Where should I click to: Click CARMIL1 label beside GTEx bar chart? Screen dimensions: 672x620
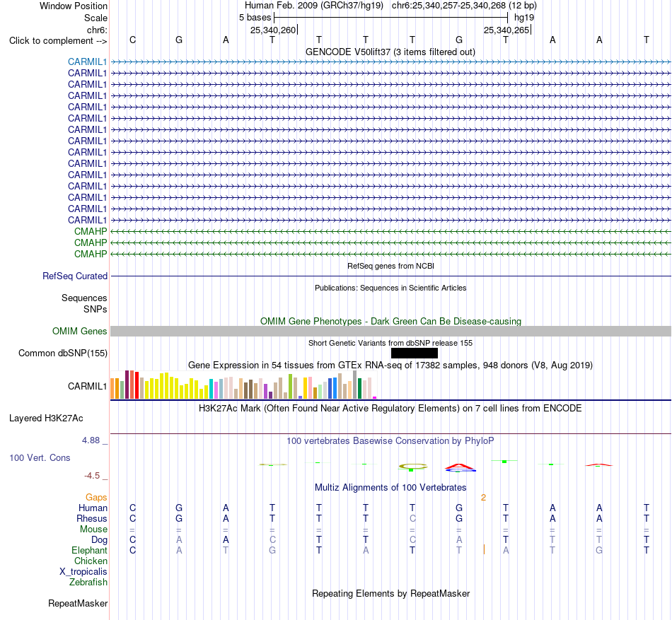click(x=87, y=386)
